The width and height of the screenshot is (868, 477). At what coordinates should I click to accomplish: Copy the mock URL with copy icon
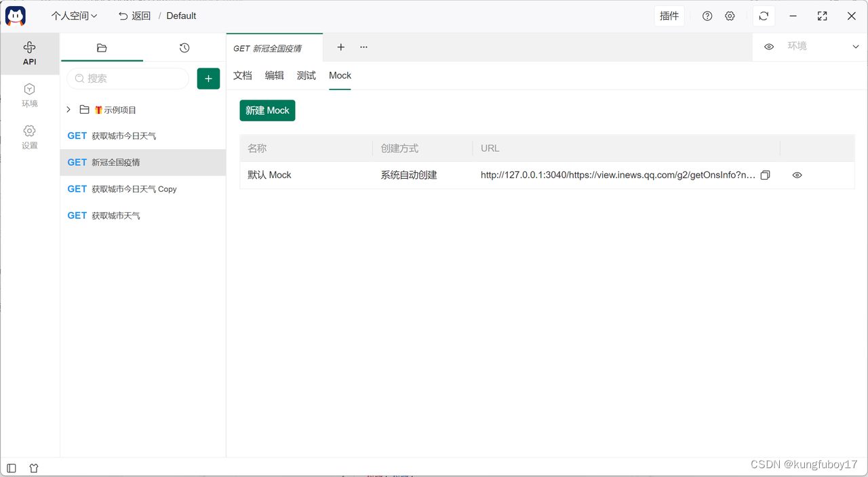tap(766, 175)
